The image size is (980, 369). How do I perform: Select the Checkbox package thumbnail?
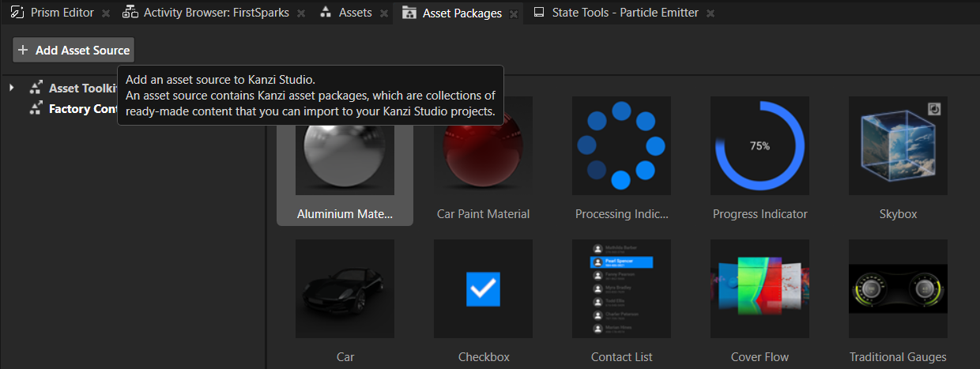point(483,288)
